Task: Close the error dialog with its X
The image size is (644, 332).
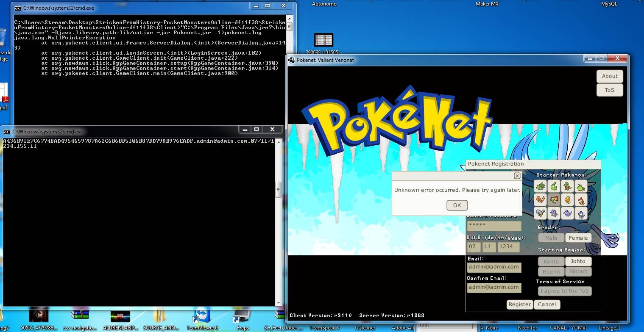Action: coord(517,176)
